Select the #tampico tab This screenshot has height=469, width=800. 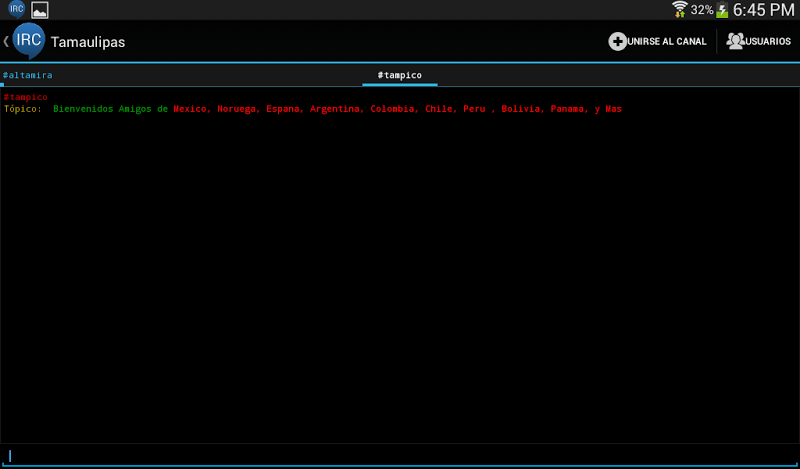click(399, 76)
